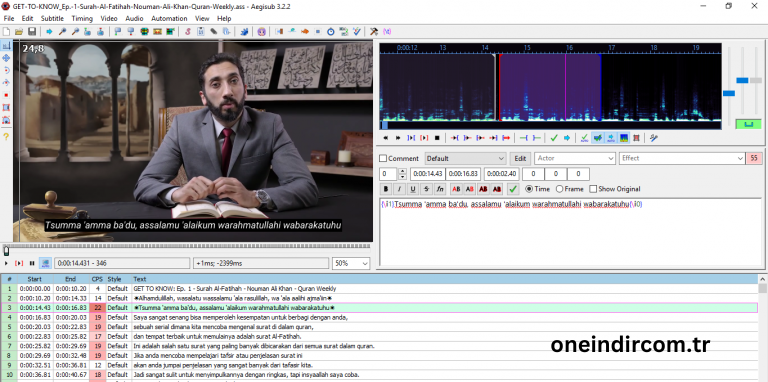Image resolution: width=768 pixels, height=382 pixels.
Task: Play video with triangle button
Action: (6, 263)
